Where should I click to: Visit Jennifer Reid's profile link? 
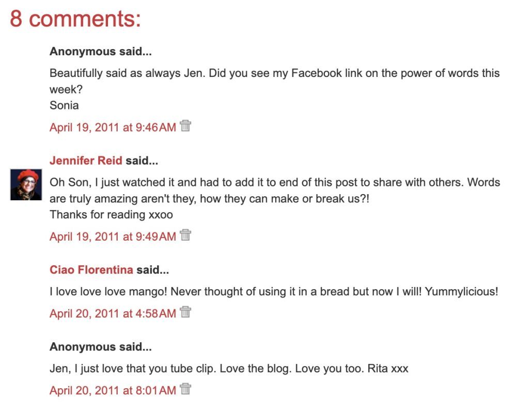(86, 161)
